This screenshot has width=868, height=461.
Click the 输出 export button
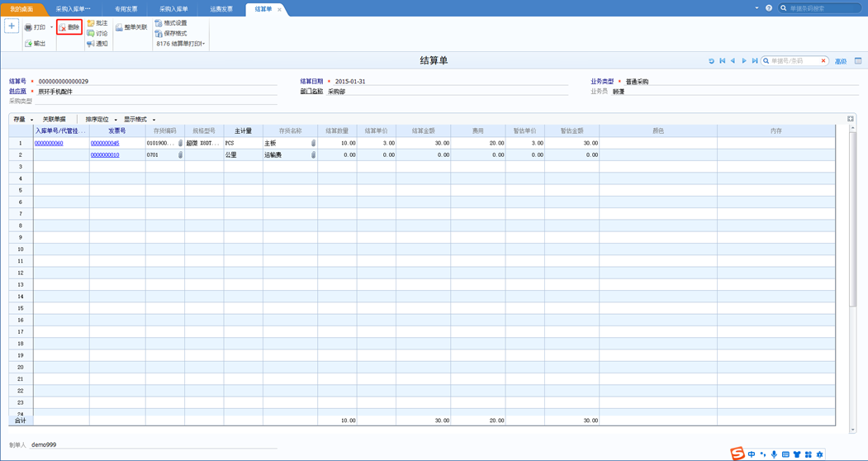[35, 43]
